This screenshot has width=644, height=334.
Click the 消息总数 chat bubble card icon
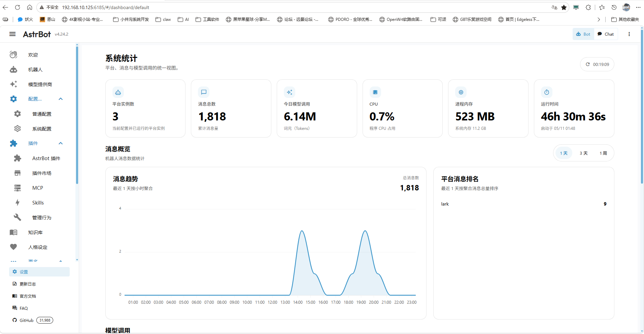point(204,92)
